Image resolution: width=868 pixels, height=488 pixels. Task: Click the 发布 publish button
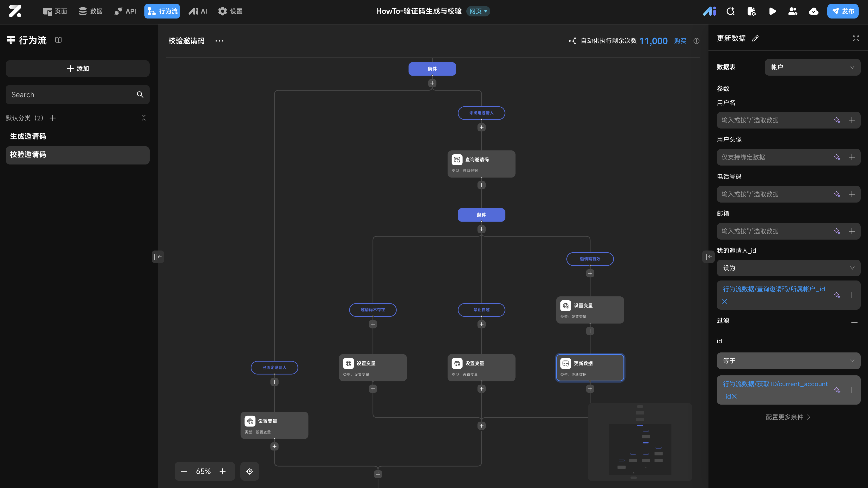(x=842, y=11)
